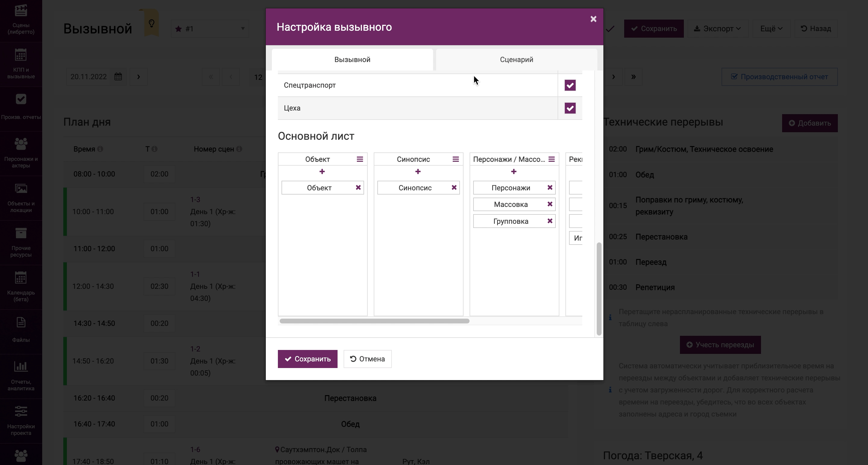Switch to the Вызывной tab
This screenshot has height=465, width=868.
pyautogui.click(x=352, y=60)
